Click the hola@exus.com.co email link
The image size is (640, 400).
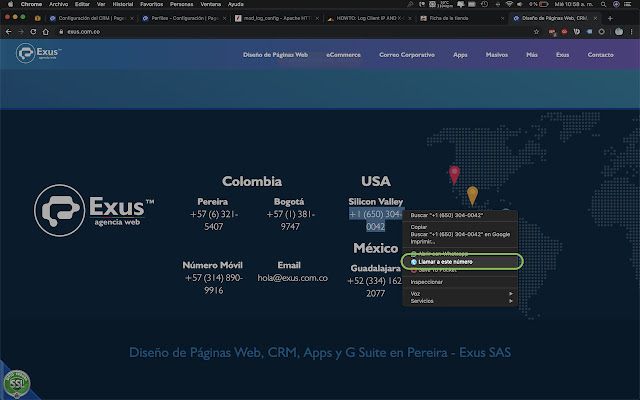pyautogui.click(x=292, y=278)
